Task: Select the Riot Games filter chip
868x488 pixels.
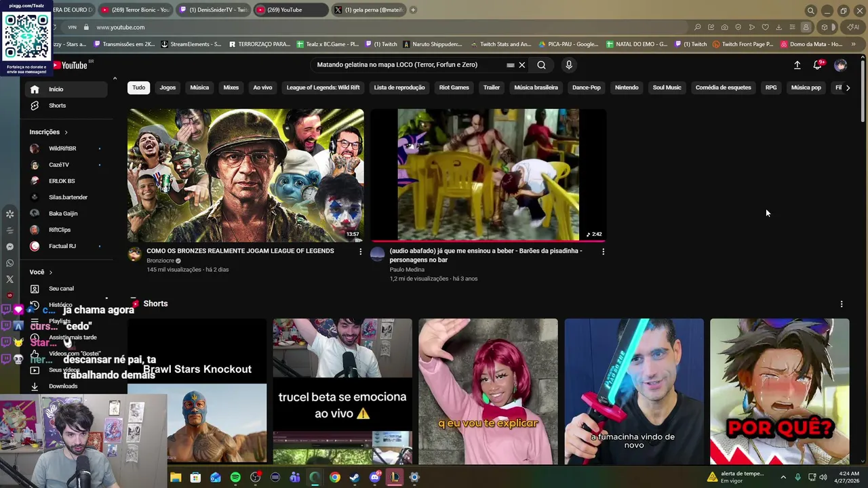Action: click(x=454, y=87)
